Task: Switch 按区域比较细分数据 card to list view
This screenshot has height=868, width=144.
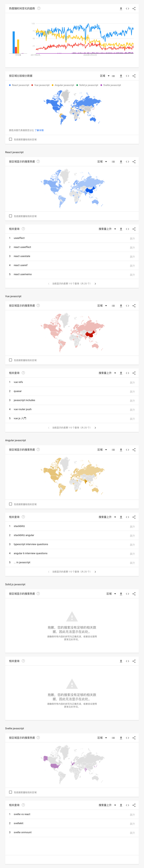Action: [113, 76]
